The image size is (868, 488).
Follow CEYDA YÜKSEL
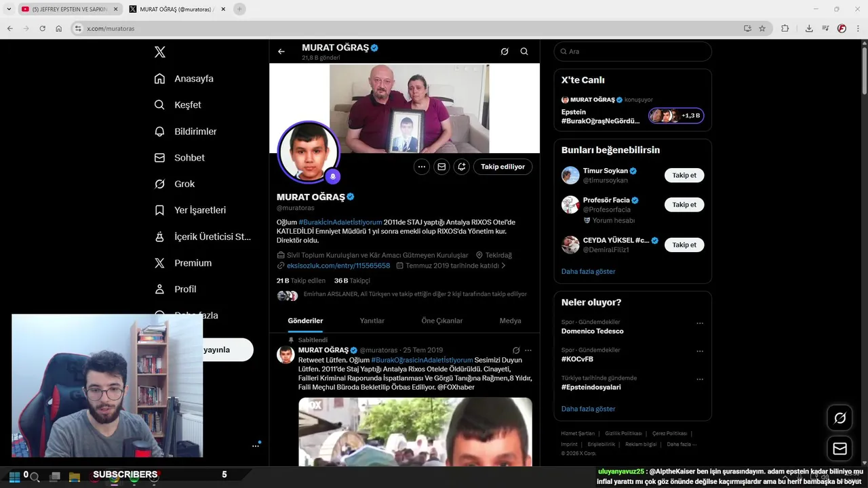[684, 245]
